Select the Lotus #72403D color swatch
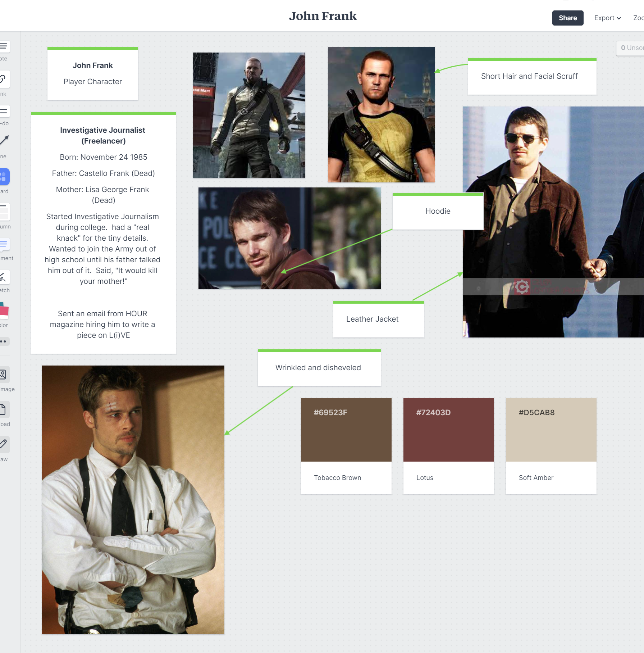The height and width of the screenshot is (653, 644). click(448, 430)
